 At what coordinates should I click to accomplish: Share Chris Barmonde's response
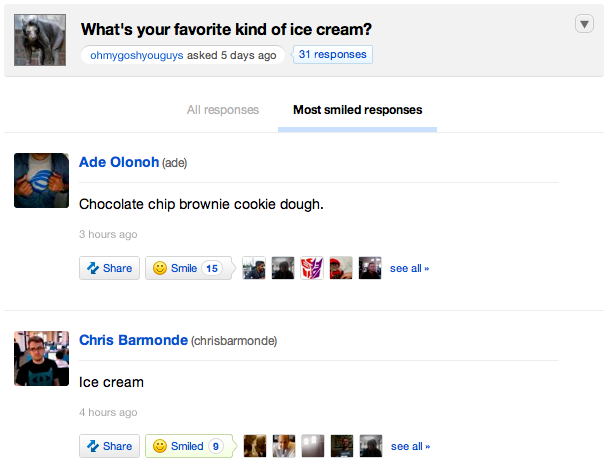(x=109, y=446)
